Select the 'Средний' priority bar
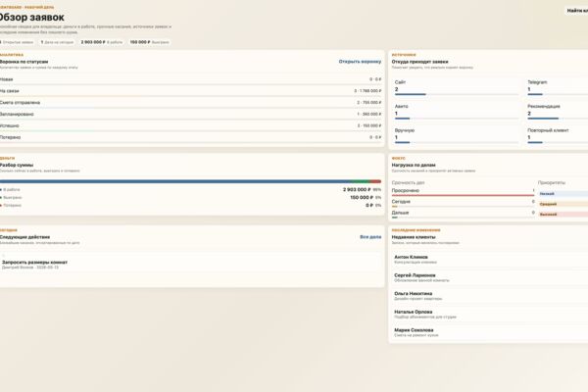 pos(563,204)
